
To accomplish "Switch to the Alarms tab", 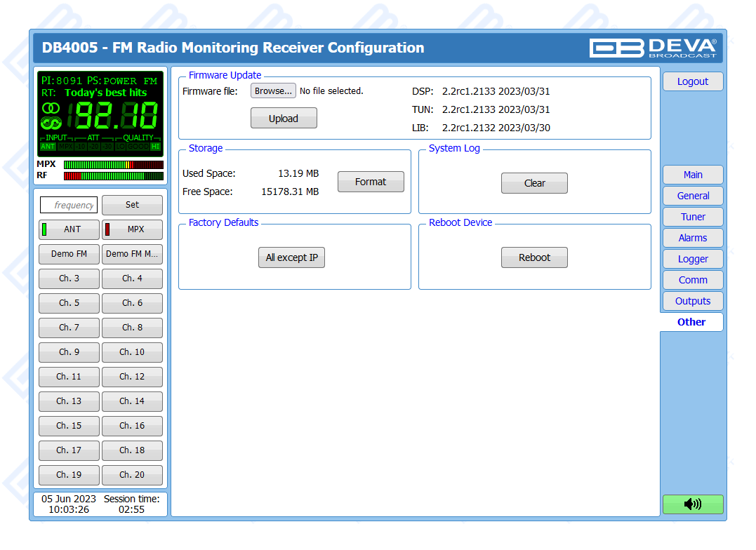I will tap(692, 238).
